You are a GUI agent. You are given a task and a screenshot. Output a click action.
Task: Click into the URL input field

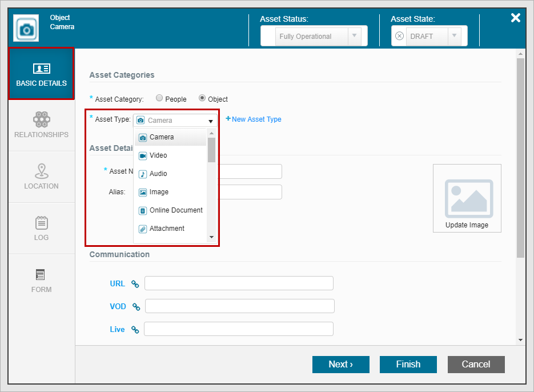click(238, 283)
